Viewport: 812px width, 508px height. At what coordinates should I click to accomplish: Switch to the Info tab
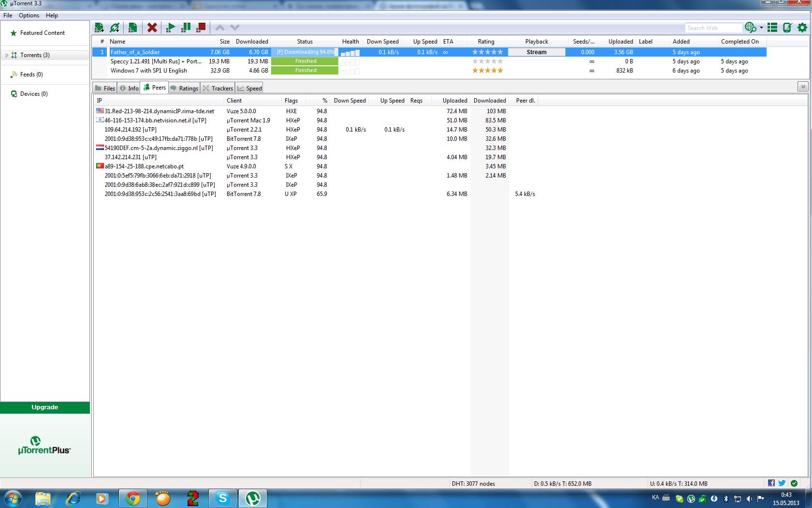[129, 88]
